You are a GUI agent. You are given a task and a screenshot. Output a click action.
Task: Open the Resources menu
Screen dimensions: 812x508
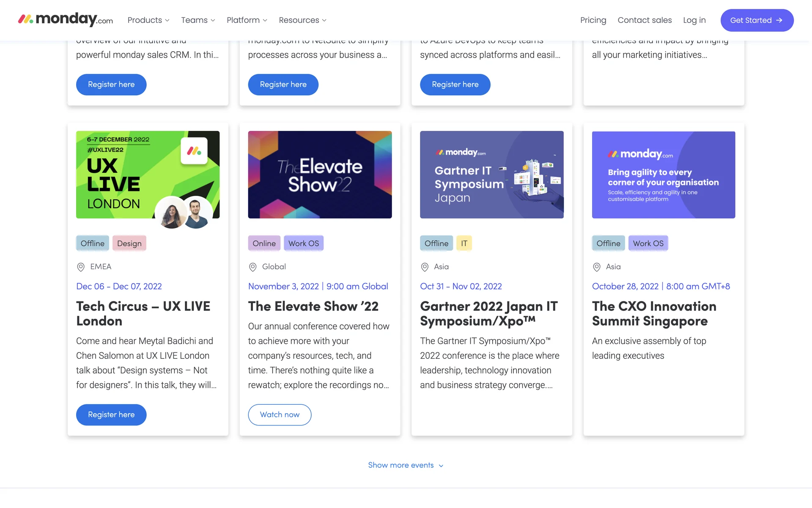(302, 20)
